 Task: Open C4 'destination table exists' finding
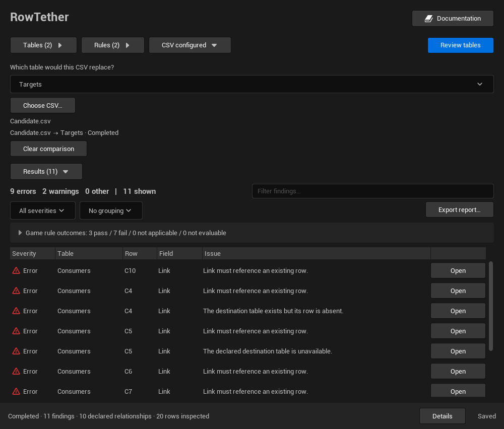click(458, 311)
